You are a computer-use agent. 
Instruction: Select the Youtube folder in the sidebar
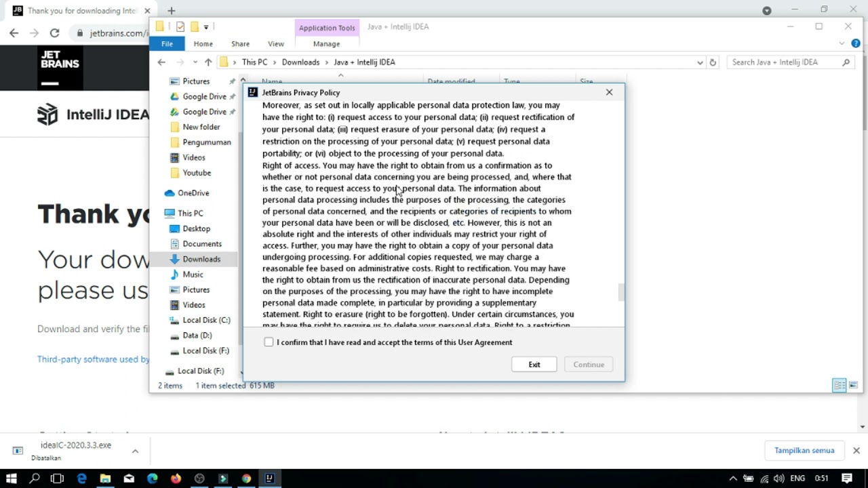(x=197, y=173)
